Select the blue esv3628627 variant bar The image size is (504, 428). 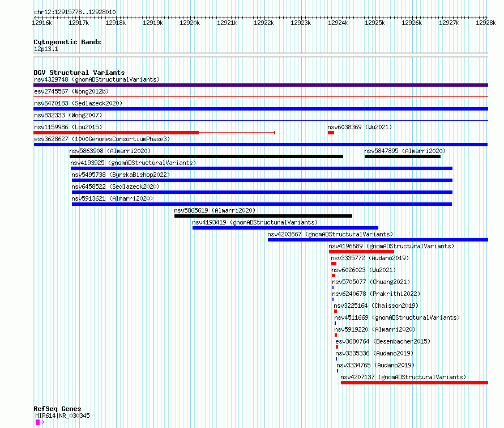(260, 145)
